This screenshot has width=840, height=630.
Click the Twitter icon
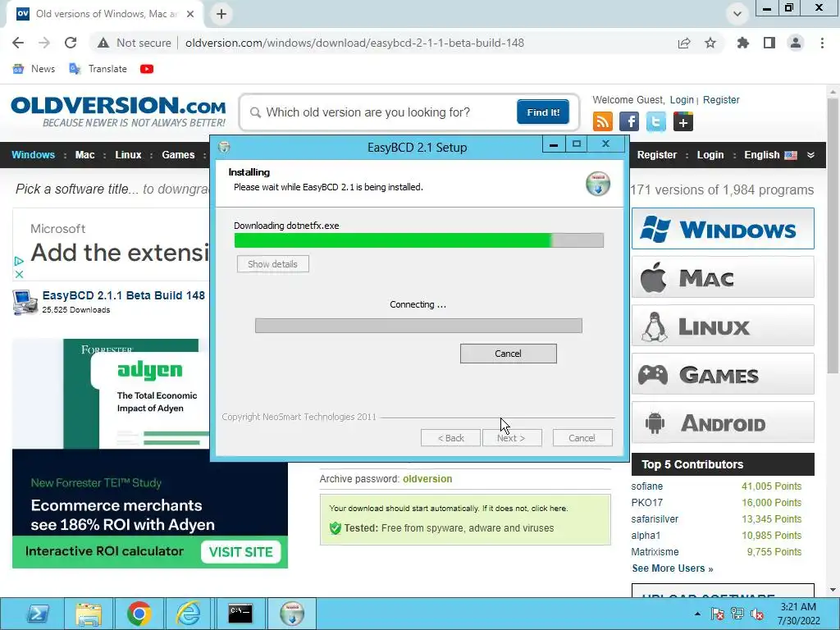point(656,121)
